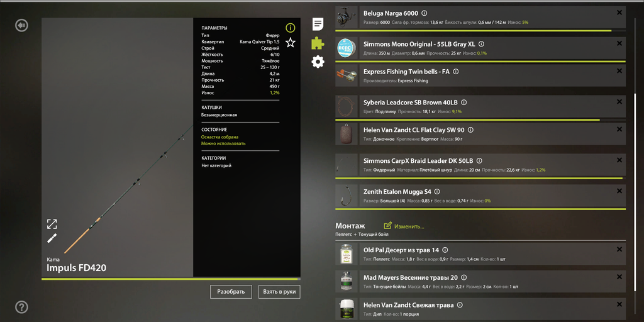Select the green info icon in rod parameters
Screen dimensions: 644x322
(291, 28)
